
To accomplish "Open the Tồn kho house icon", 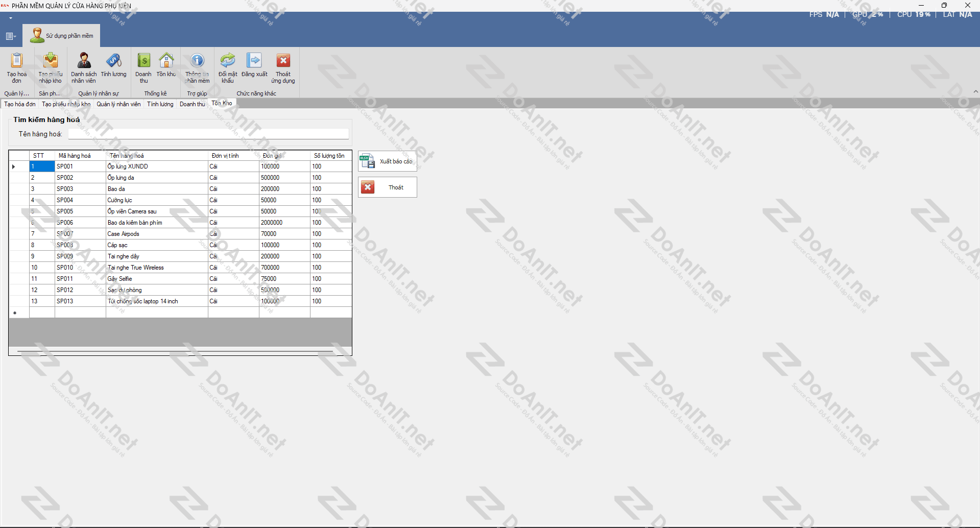I will 166,65.
